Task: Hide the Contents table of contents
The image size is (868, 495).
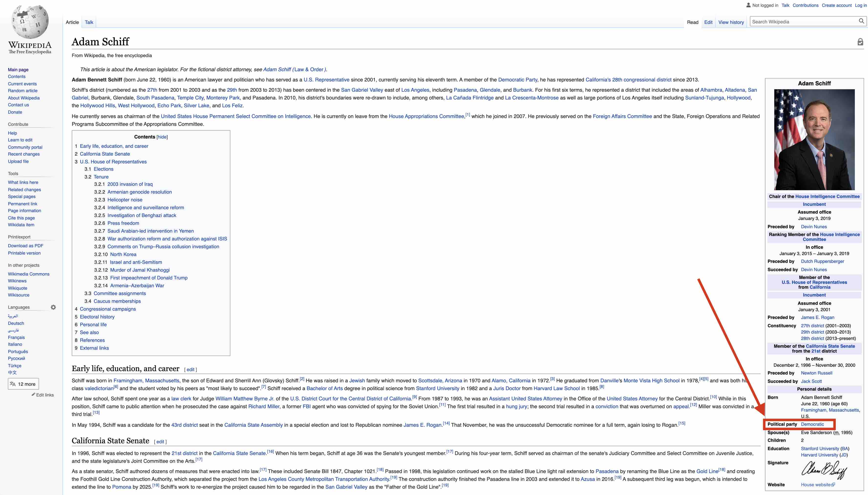Action: click(163, 137)
